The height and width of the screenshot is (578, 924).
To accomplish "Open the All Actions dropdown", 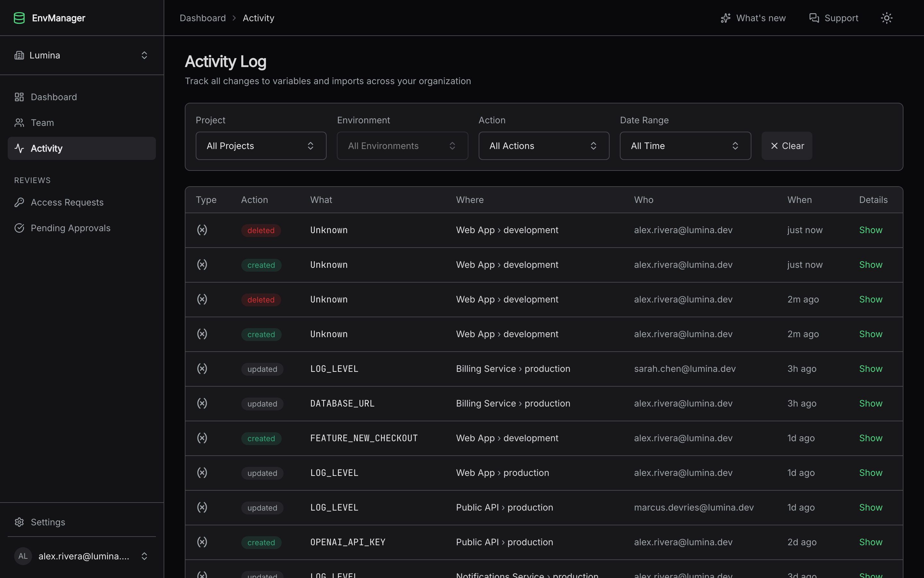I will coord(544,146).
